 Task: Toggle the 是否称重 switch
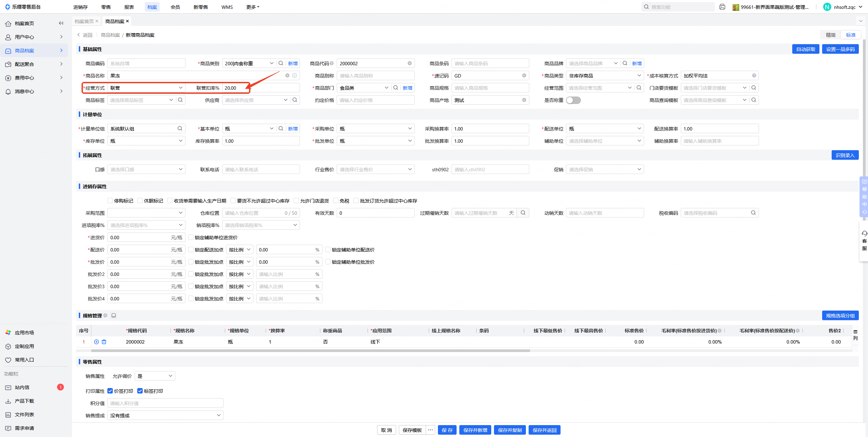pos(573,100)
